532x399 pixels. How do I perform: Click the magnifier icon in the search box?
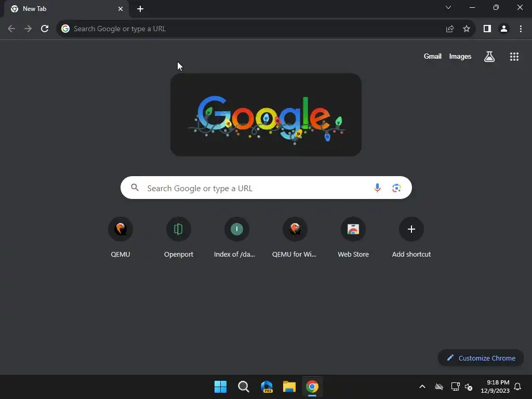(135, 187)
